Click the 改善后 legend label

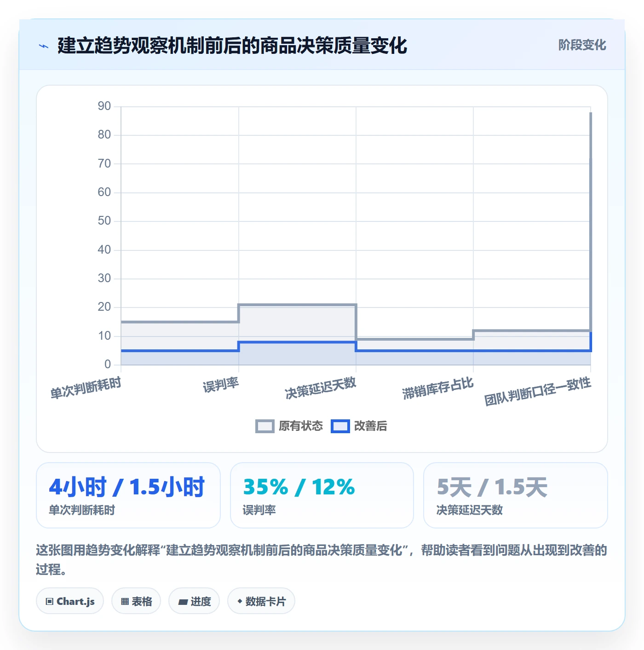(x=370, y=426)
